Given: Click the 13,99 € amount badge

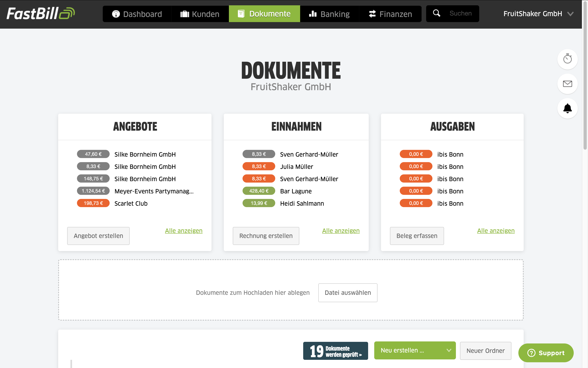Looking at the screenshot, I should point(259,203).
